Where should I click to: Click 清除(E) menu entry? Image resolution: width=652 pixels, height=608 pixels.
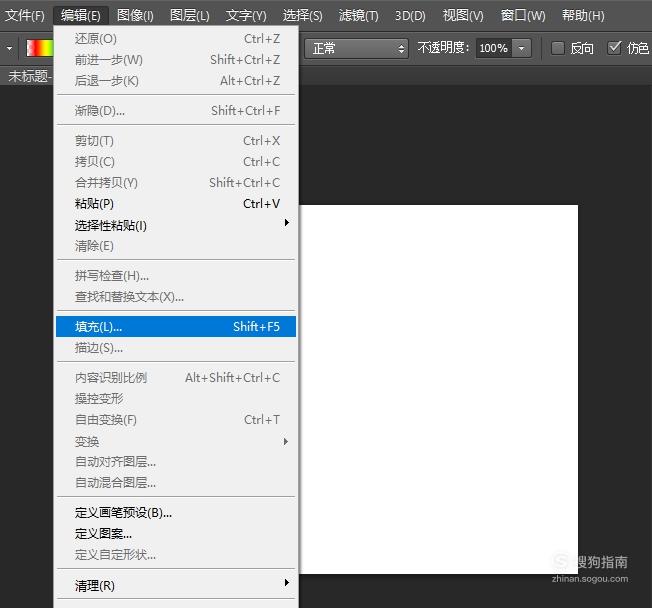point(176,246)
